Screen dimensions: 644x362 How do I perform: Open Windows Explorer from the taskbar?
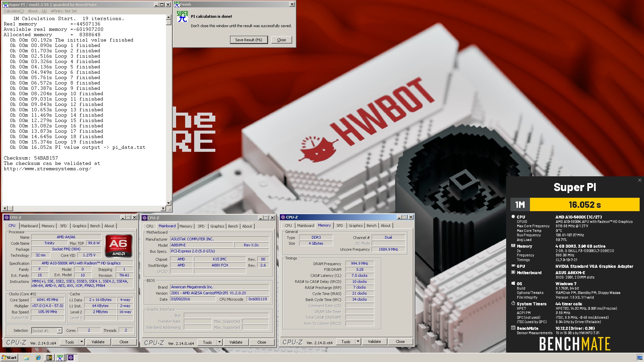click(26, 358)
